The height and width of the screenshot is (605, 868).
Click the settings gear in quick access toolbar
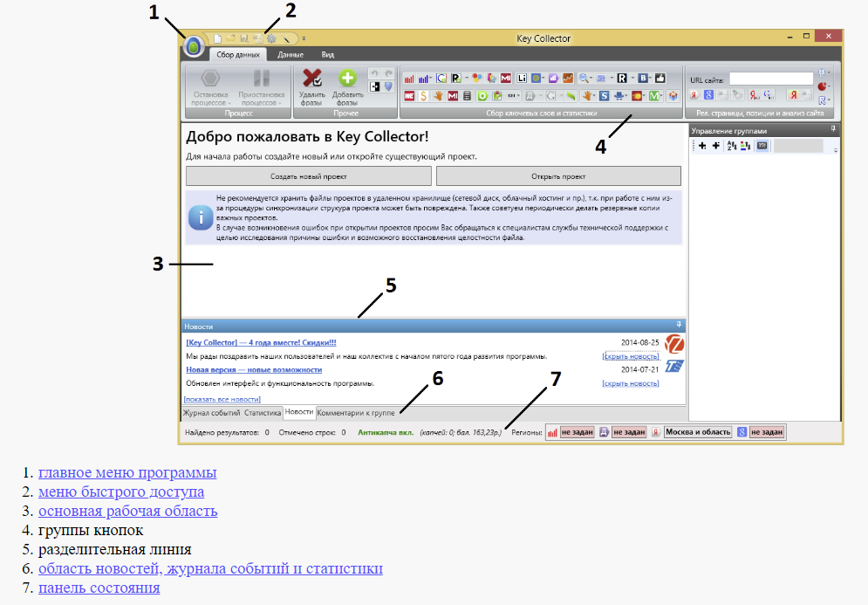(270, 38)
